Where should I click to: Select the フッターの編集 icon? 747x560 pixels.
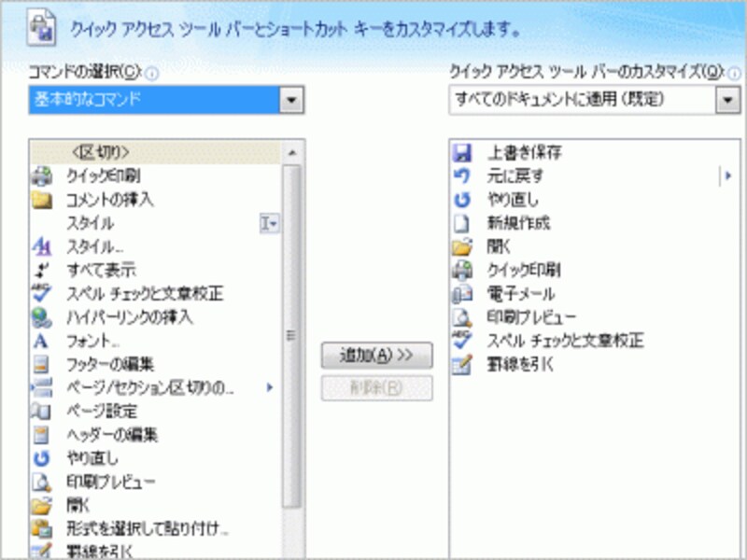[x=41, y=364]
